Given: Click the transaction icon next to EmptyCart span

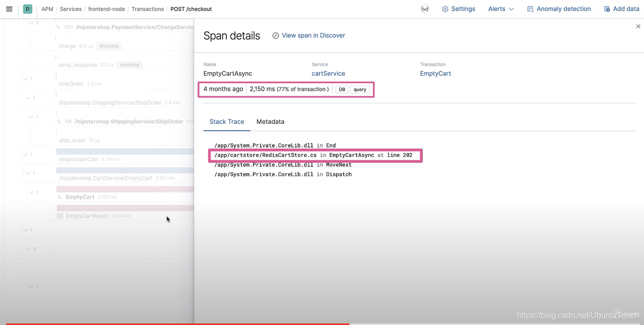Looking at the screenshot, I should click(60, 197).
